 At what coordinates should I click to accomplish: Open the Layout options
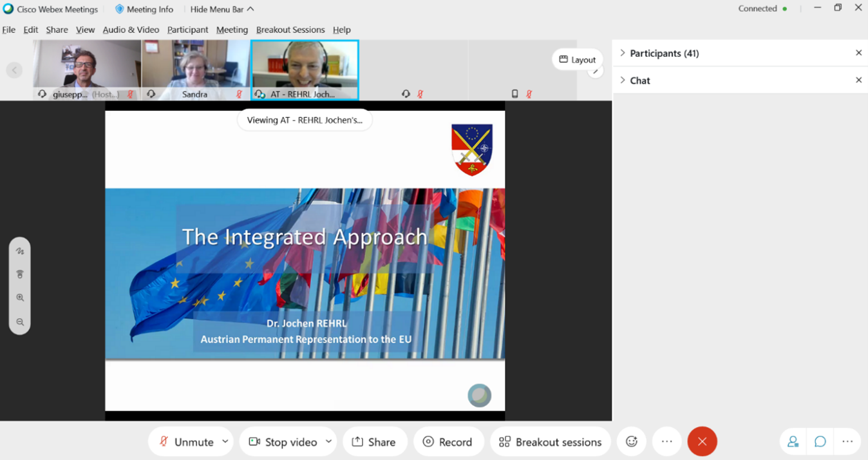pyautogui.click(x=578, y=59)
